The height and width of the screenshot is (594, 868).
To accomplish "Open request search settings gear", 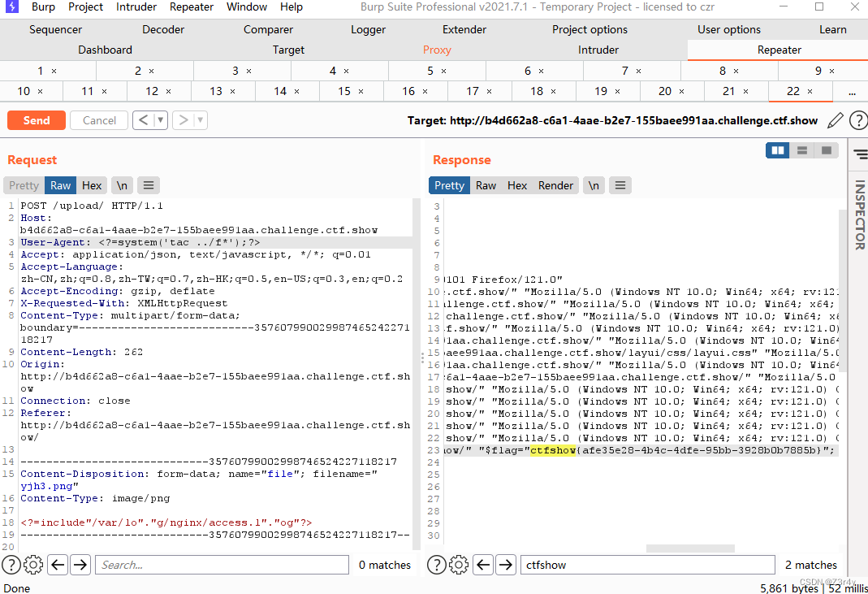I will click(33, 565).
